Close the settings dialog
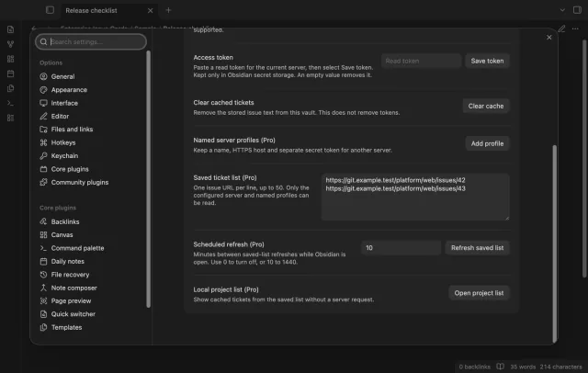This screenshot has height=373, width=588. [x=549, y=37]
